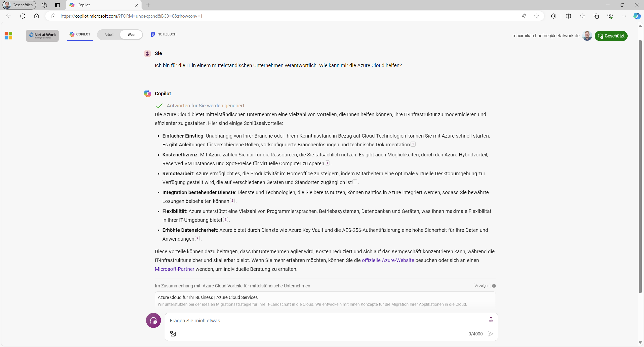Viewport: 644px width, 347px height.
Task: Send the message arrow
Action: (491, 334)
